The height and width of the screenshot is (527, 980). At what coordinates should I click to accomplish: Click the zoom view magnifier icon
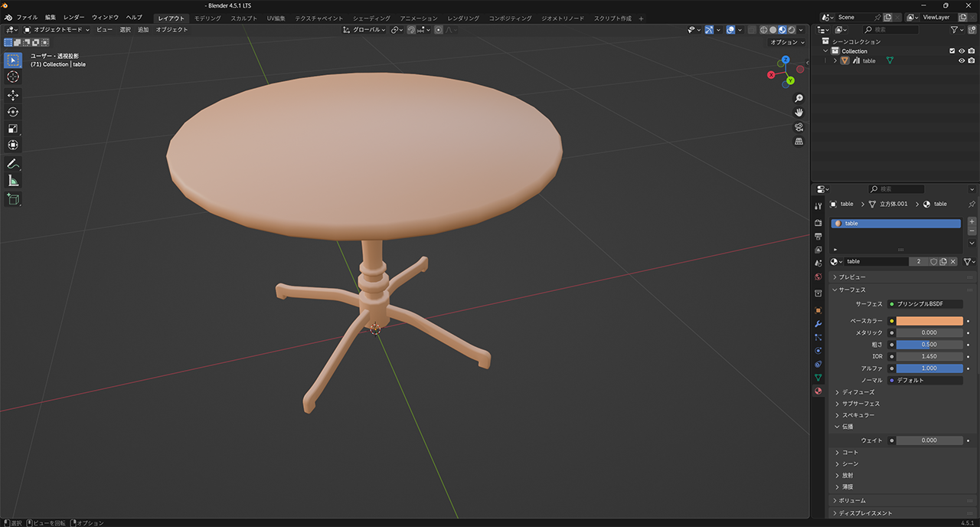pyautogui.click(x=799, y=98)
